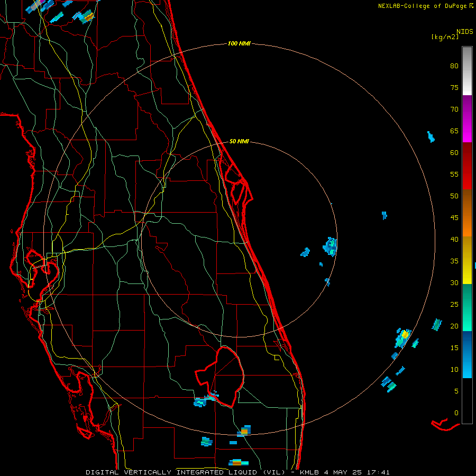Click the NIDS label above the scale
476x476 pixels.
[465, 31]
